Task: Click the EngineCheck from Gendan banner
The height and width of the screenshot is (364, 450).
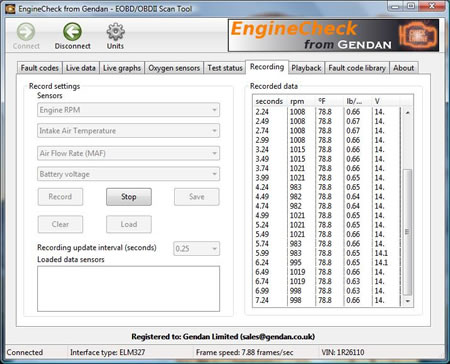Action: [333, 35]
